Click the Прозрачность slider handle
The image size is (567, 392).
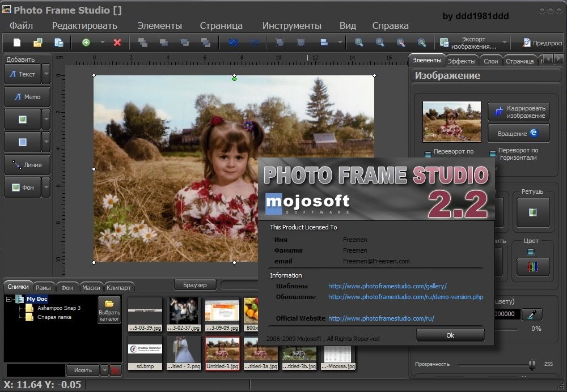(532, 364)
